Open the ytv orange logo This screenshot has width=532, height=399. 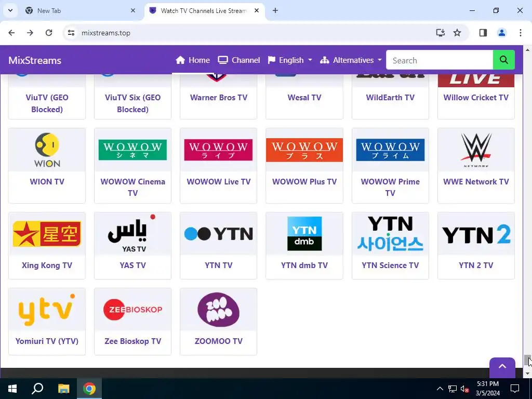(47, 310)
